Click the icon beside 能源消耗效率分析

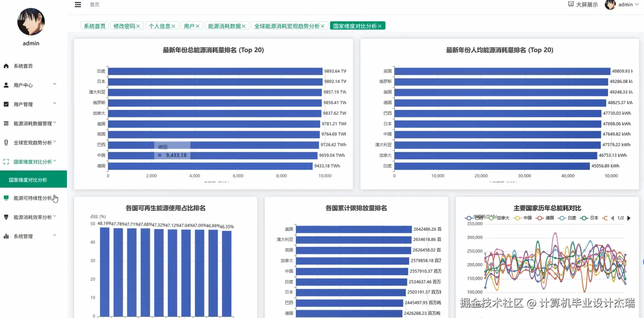6,217
